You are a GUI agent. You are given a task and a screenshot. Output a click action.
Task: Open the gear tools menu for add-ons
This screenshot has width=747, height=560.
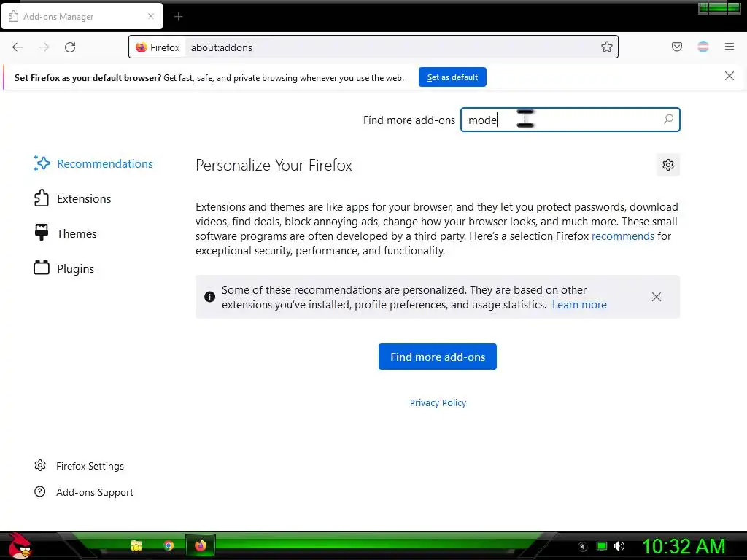click(668, 165)
